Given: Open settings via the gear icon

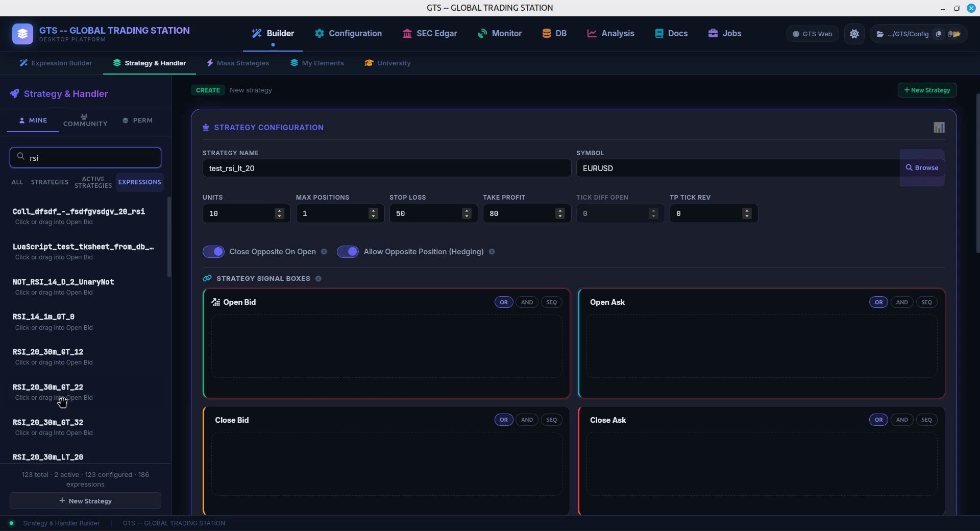Looking at the screenshot, I should click(854, 34).
